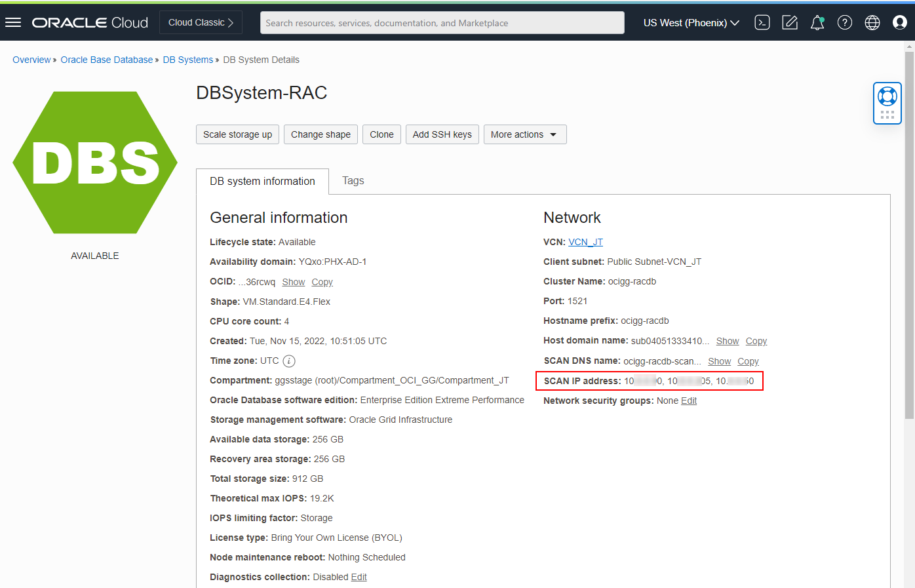Open the floating help widget on the right
Image resolution: width=915 pixels, height=588 pixels.
(887, 102)
